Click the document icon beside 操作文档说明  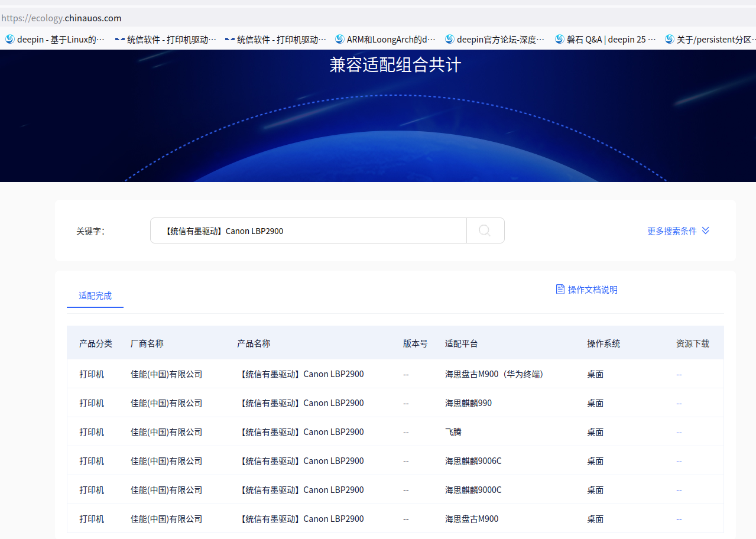560,289
